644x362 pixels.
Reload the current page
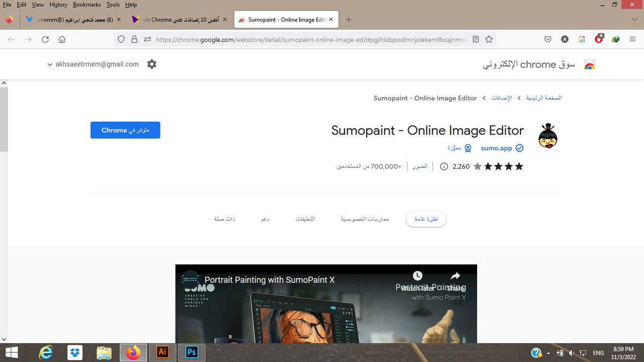click(x=45, y=39)
